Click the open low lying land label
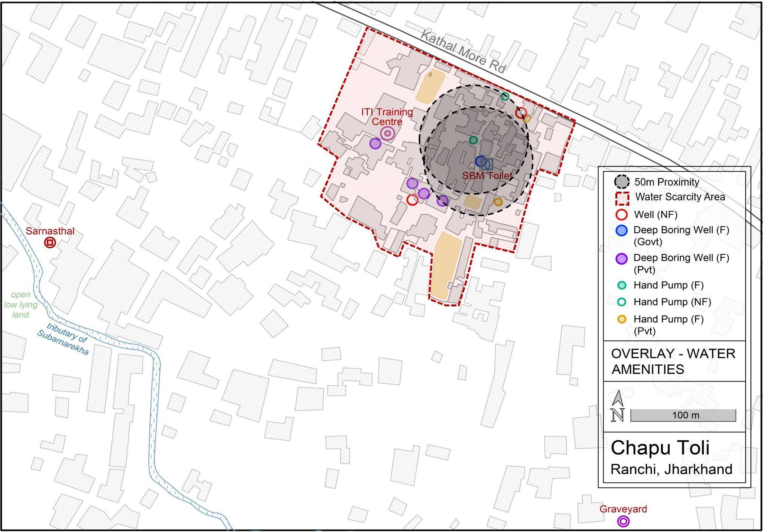This screenshot has height=532, width=763. (x=20, y=304)
